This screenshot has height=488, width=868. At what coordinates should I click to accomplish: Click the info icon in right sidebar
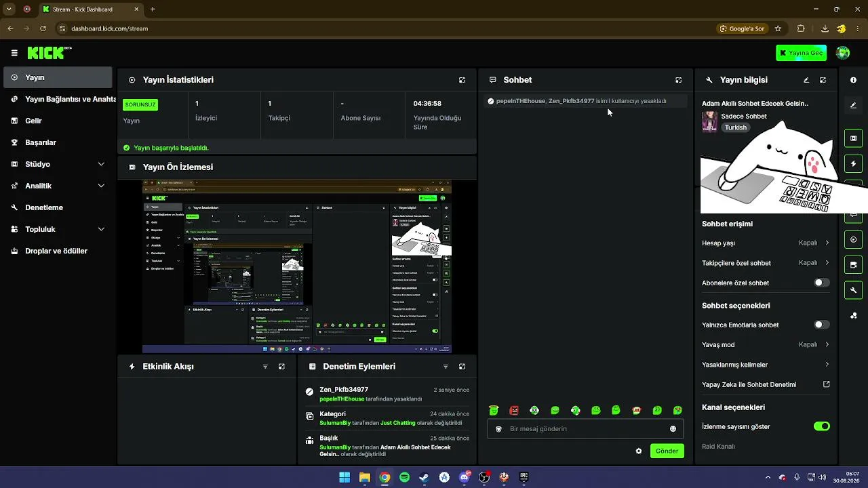click(x=853, y=80)
